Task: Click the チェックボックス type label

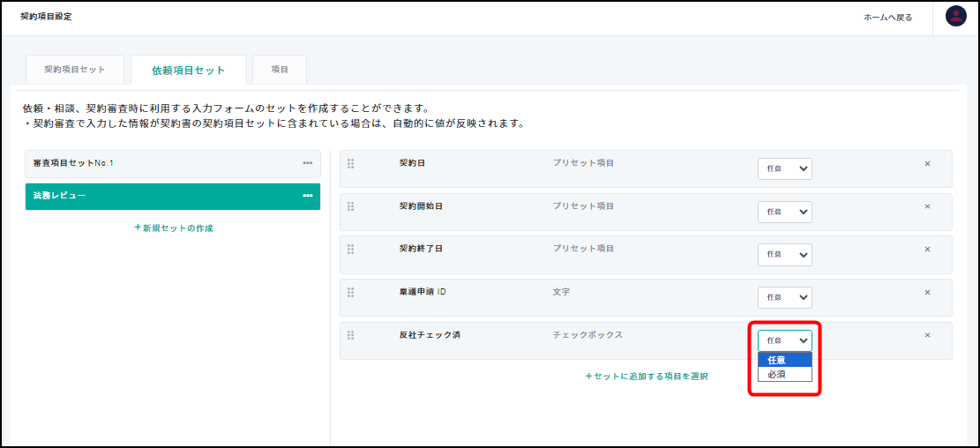Action: (x=587, y=335)
